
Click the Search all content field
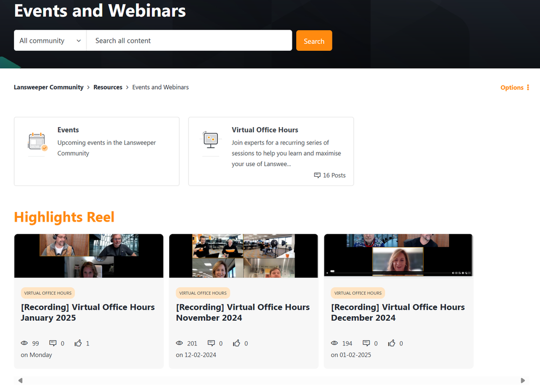coord(189,41)
